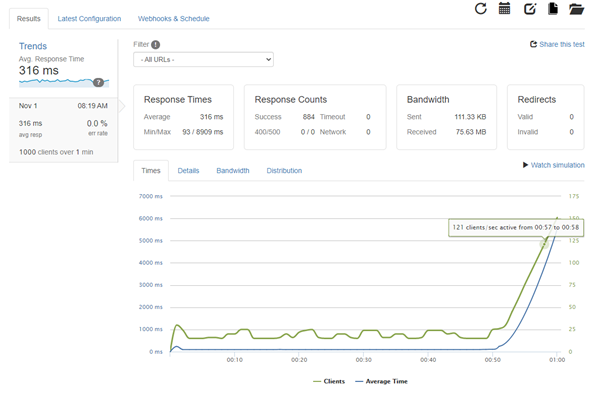Switch to the Bandwidth chart tab
This screenshot has width=600, height=398.
point(233,171)
